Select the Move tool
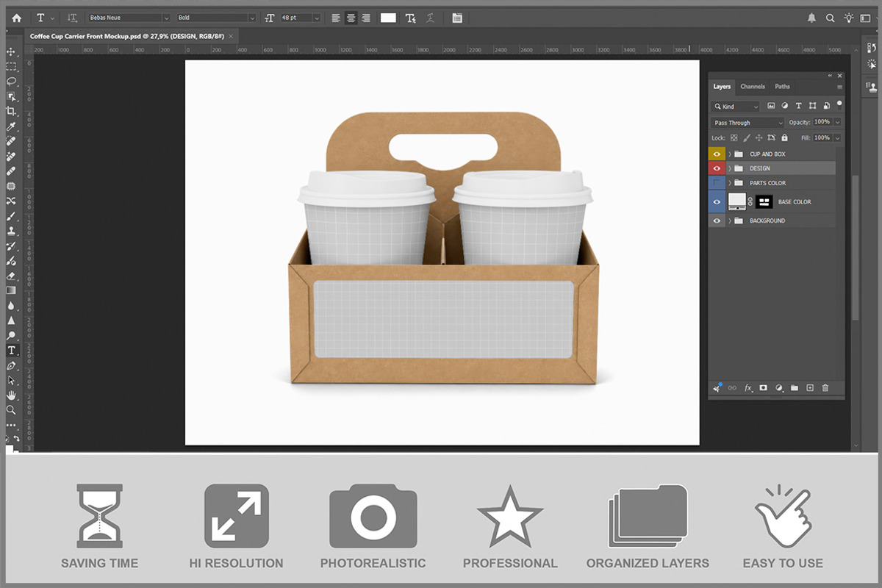 click(11, 51)
